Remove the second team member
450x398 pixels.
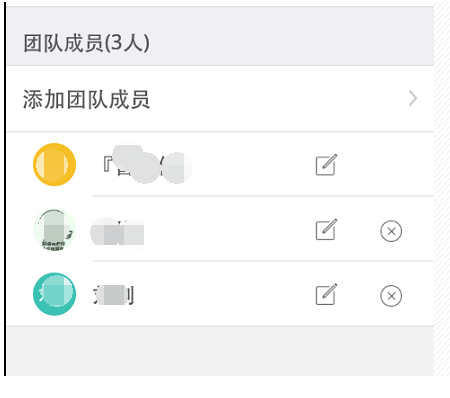[x=391, y=231]
